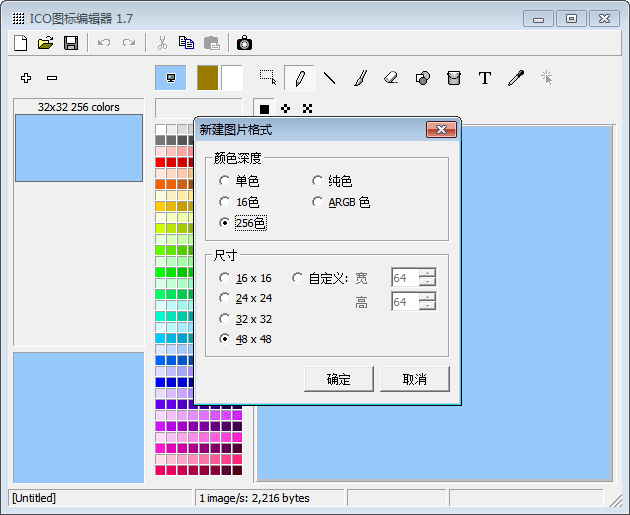This screenshot has height=515, width=630.
Task: Decrease the 高 height spinner value
Action: pyautogui.click(x=428, y=307)
